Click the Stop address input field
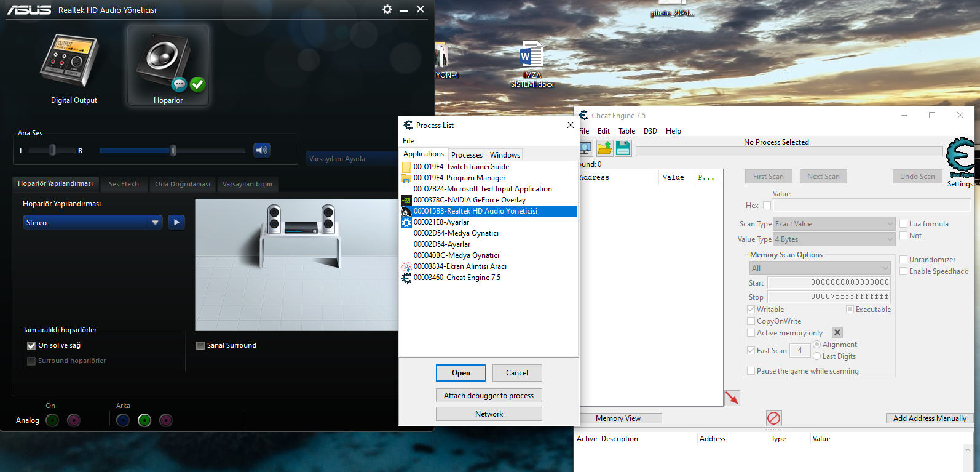The height and width of the screenshot is (472, 980). (x=829, y=297)
